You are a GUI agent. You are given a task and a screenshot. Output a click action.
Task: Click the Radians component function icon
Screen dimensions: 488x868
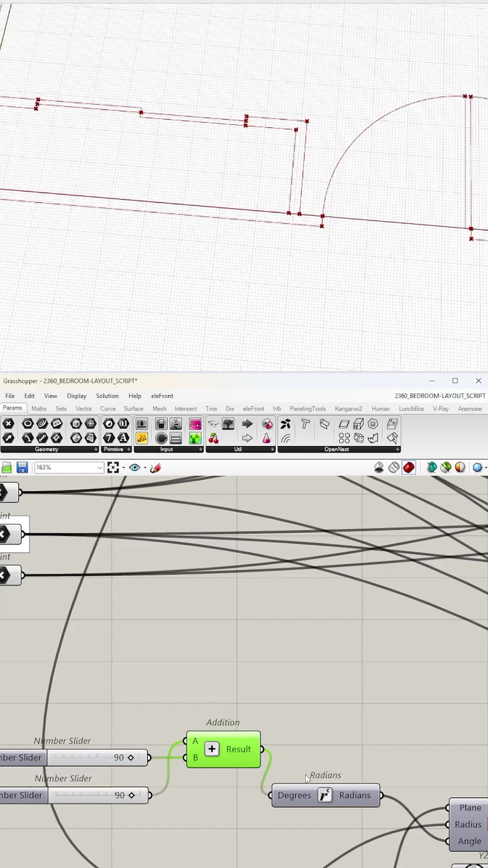click(325, 795)
